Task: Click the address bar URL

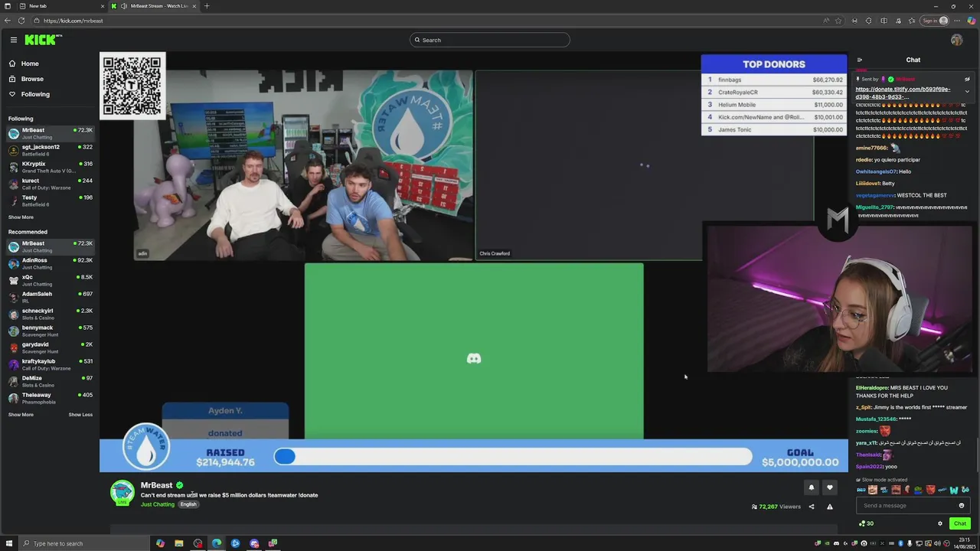Action: [73, 21]
